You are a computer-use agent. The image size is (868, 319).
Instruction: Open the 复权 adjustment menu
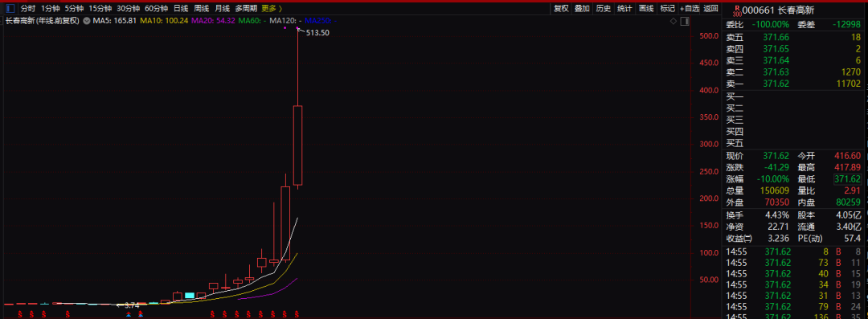click(x=561, y=8)
